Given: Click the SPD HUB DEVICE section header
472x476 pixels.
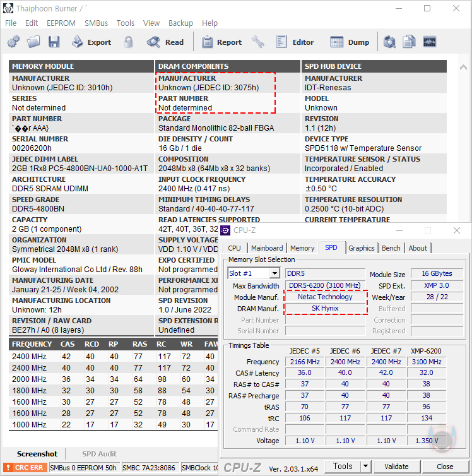Looking at the screenshot, I should point(374,66).
